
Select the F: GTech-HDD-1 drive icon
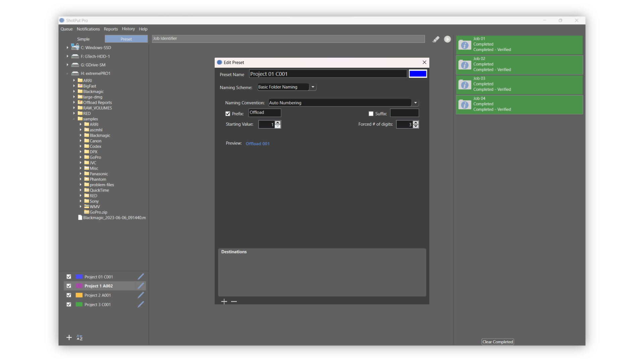tap(75, 56)
